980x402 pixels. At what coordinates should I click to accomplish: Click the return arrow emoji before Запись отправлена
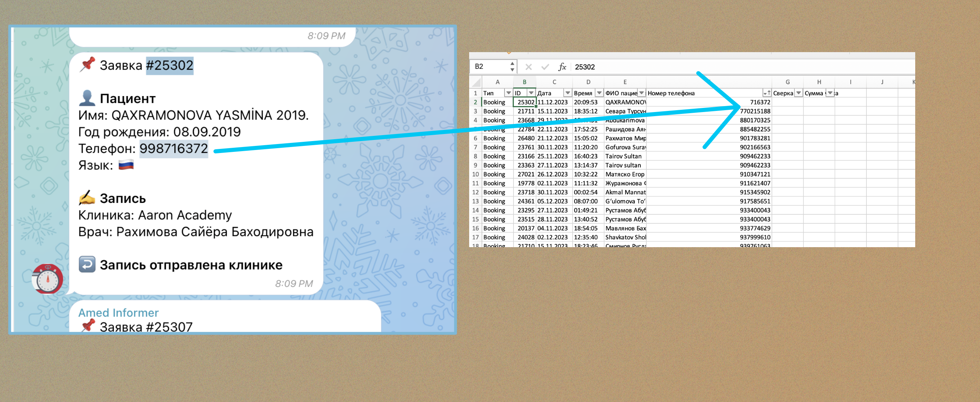coord(87,264)
